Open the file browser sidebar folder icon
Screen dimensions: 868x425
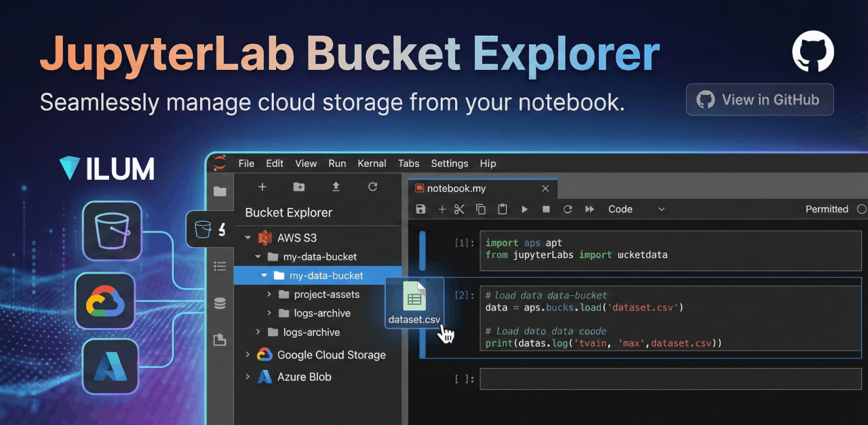pos(220,191)
